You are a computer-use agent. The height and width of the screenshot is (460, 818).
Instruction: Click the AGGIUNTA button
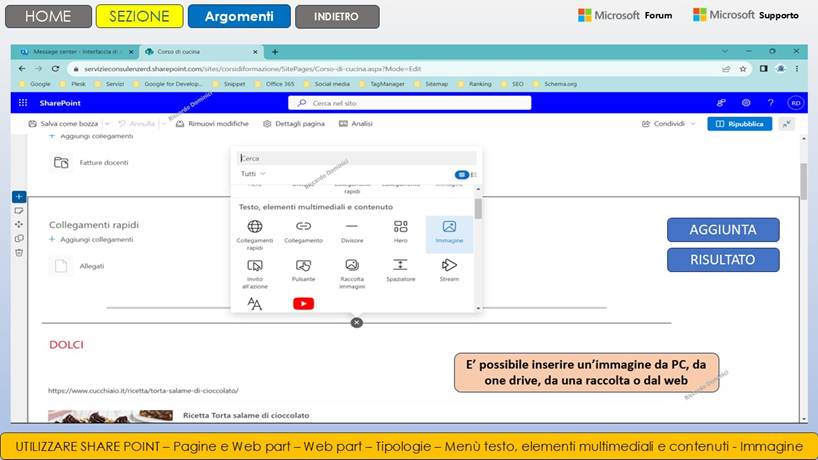tap(723, 229)
